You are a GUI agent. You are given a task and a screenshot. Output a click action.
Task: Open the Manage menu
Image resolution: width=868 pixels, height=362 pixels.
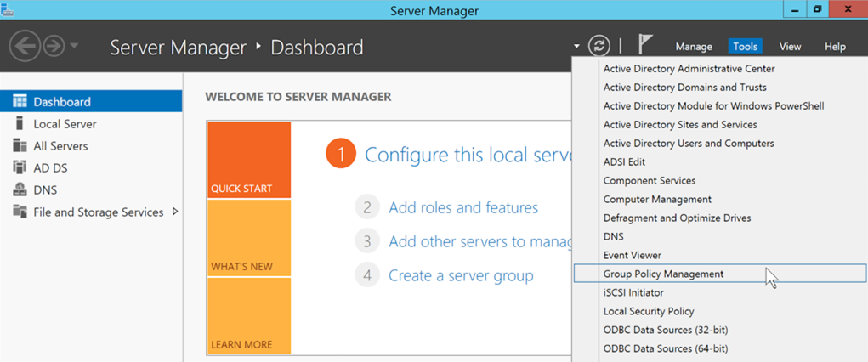pos(694,47)
